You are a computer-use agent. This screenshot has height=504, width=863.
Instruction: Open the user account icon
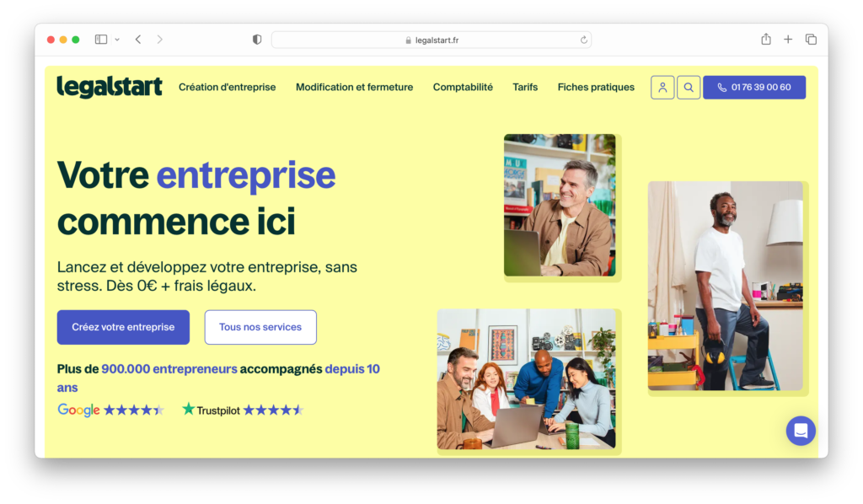click(662, 87)
